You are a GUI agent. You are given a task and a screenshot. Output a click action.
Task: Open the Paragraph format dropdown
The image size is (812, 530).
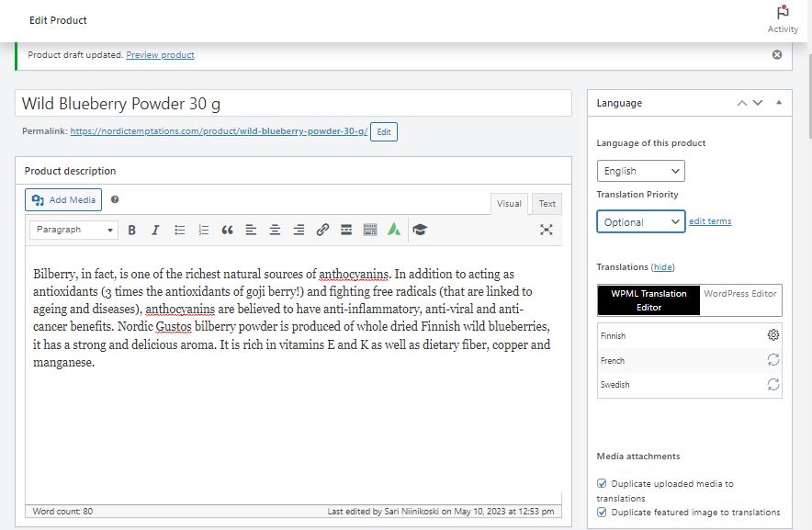tap(74, 230)
